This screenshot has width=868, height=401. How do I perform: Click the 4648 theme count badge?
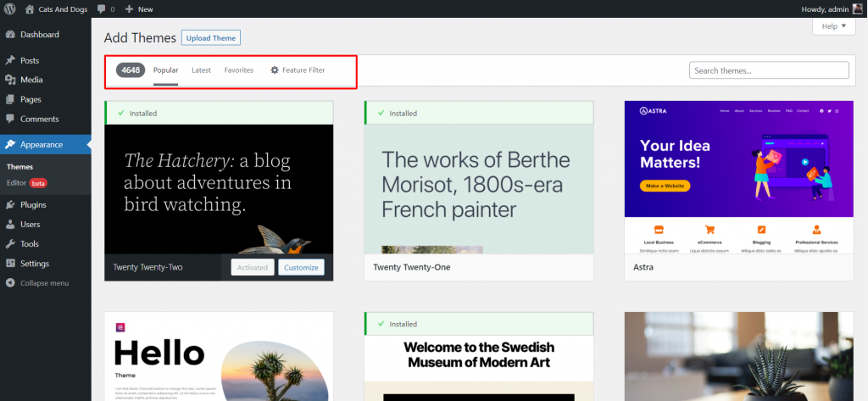click(x=131, y=70)
